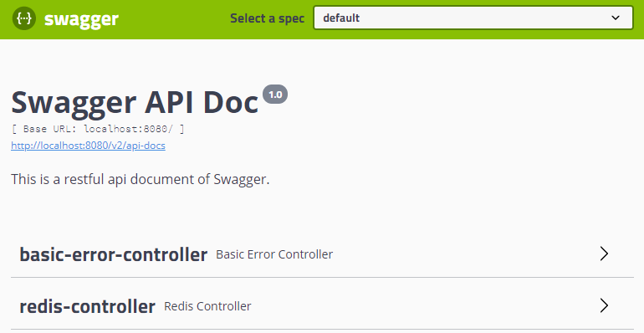Click the restful api document description paragraph

pyautogui.click(x=140, y=180)
